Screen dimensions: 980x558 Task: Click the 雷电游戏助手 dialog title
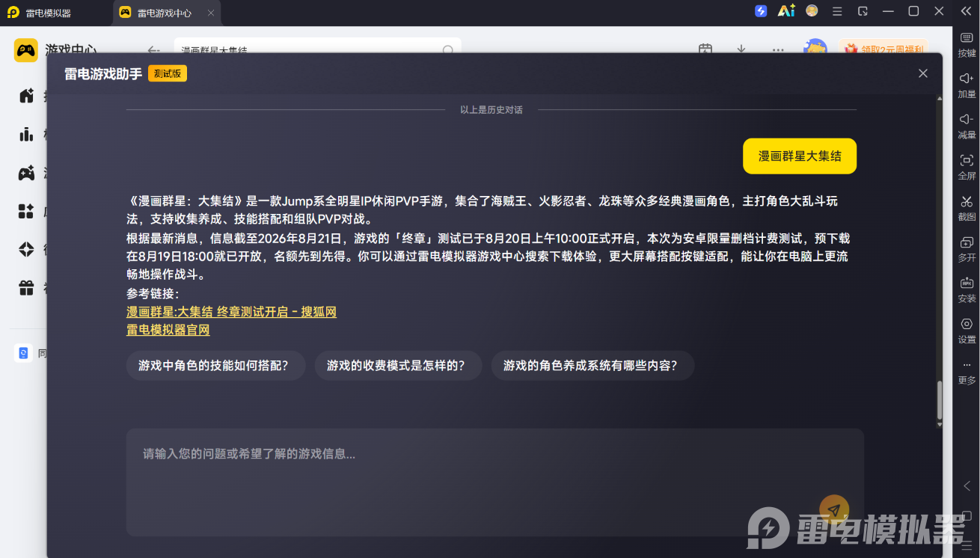(103, 73)
